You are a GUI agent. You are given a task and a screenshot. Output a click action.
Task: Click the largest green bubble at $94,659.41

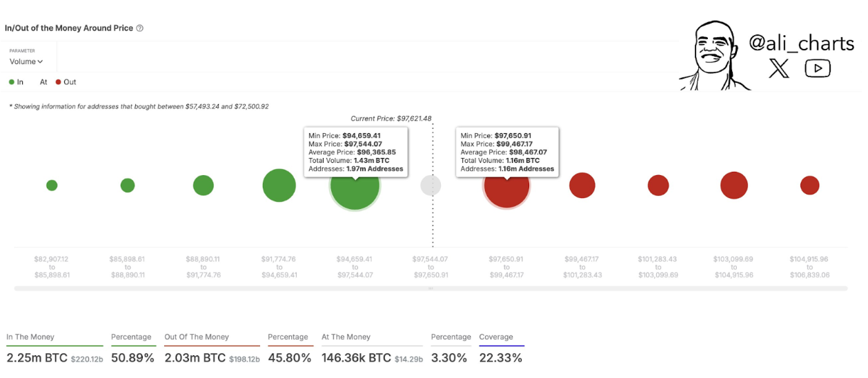pos(355,186)
